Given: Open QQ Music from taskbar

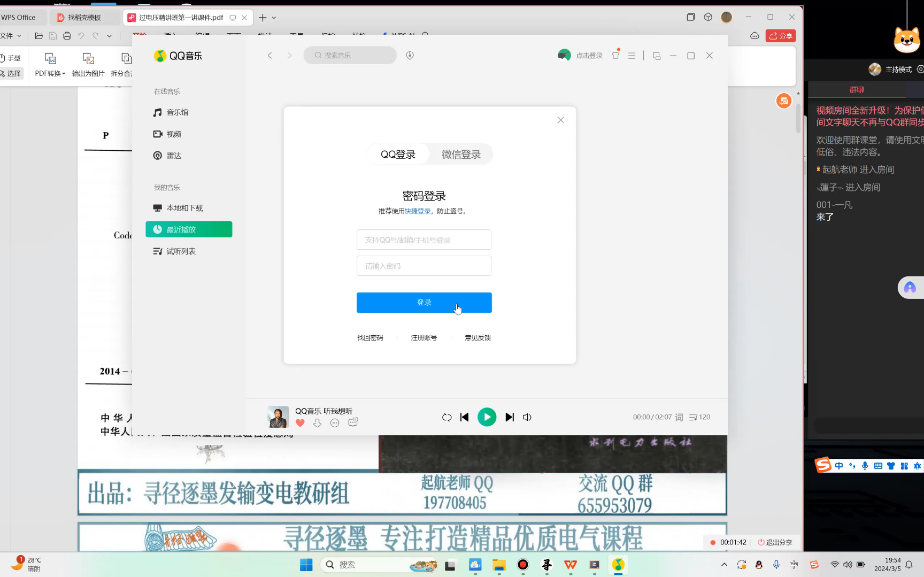Looking at the screenshot, I should [x=618, y=565].
